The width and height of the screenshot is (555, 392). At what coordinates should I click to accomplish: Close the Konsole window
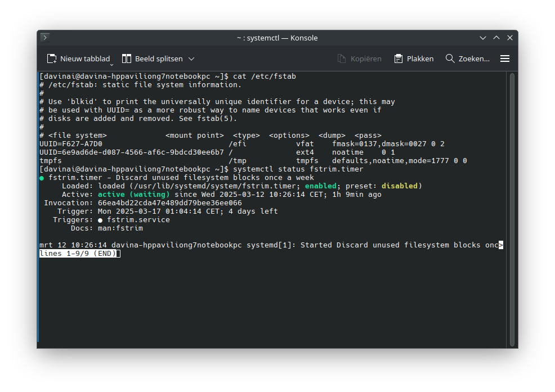tap(510, 38)
